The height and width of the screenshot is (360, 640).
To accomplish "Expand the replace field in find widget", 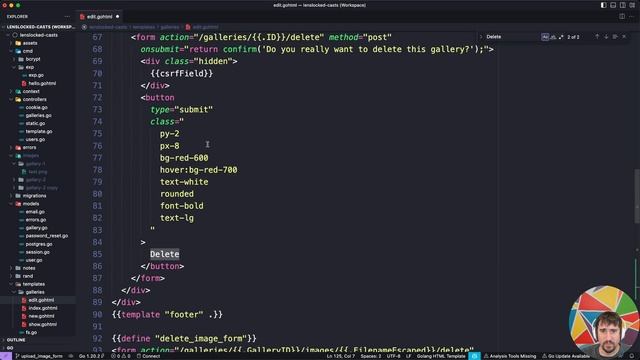I will pos(481,37).
